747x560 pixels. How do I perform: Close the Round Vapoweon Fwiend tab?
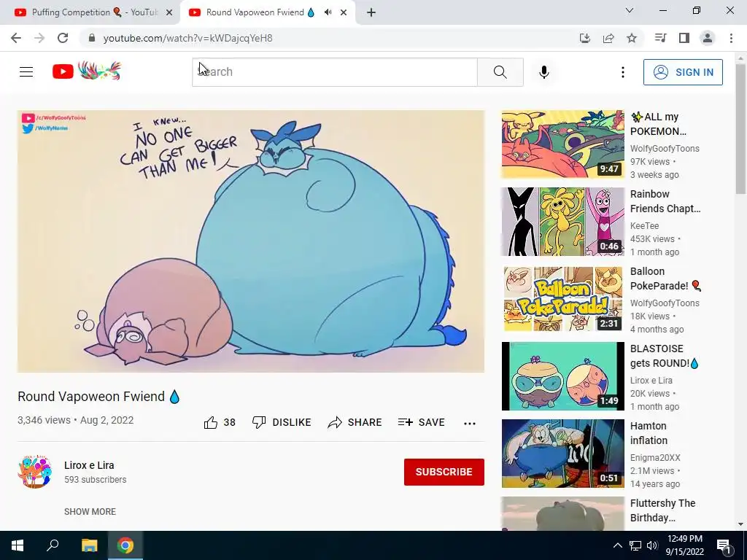[344, 13]
